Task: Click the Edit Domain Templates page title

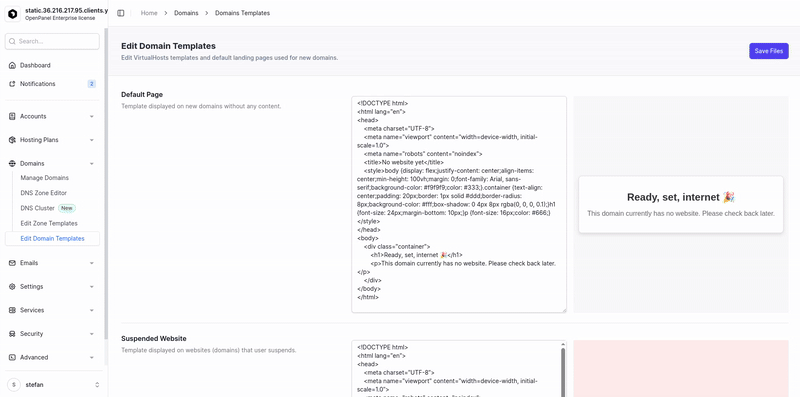Action: coord(168,46)
